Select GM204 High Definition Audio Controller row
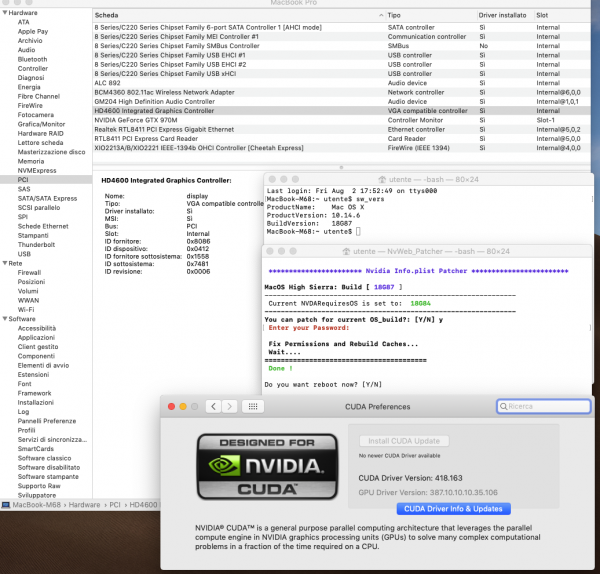600x574 pixels. (x=341, y=101)
